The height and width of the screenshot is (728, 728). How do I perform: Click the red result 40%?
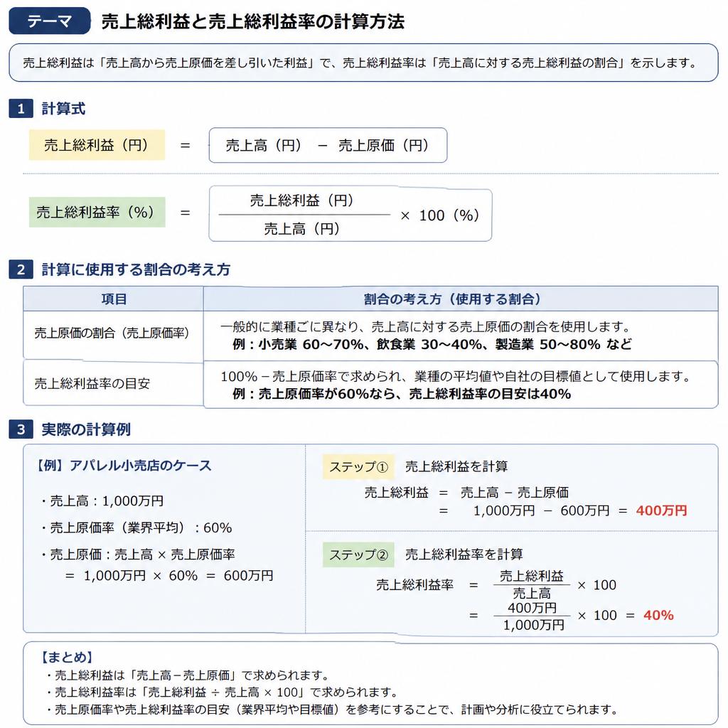[x=658, y=616]
